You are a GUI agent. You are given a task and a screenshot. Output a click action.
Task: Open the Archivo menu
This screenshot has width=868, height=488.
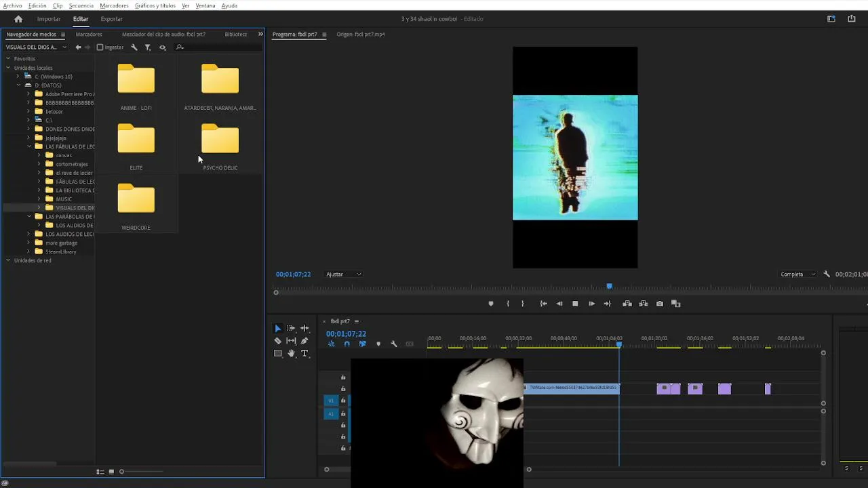pos(12,5)
